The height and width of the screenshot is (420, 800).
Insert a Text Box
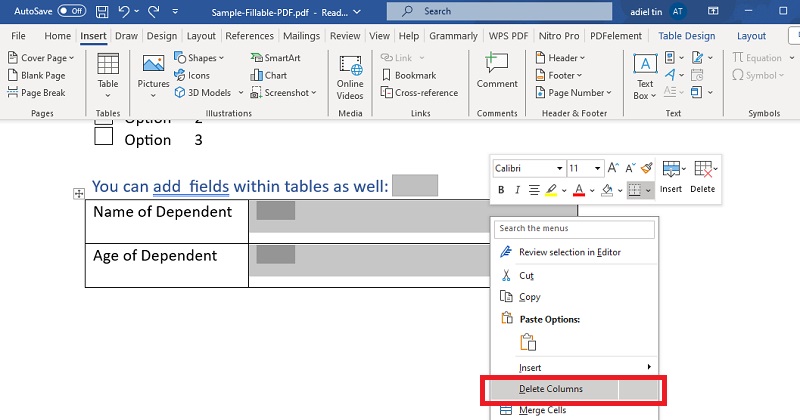click(645, 77)
